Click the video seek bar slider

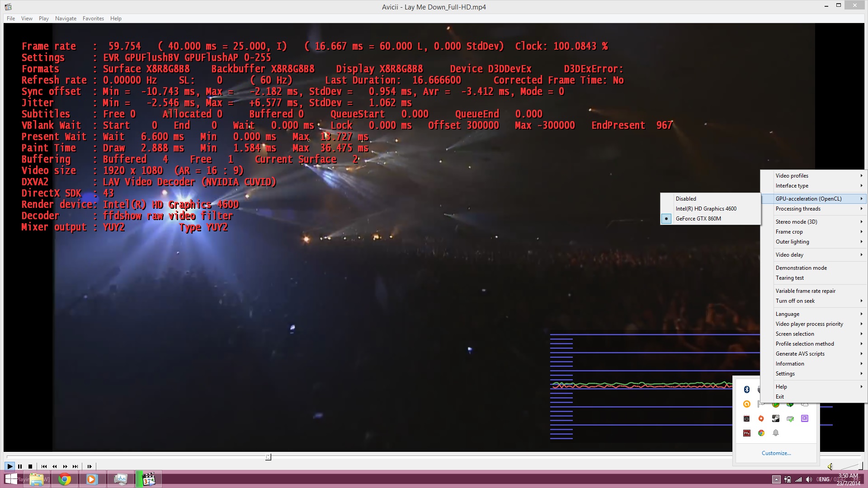pyautogui.click(x=268, y=457)
